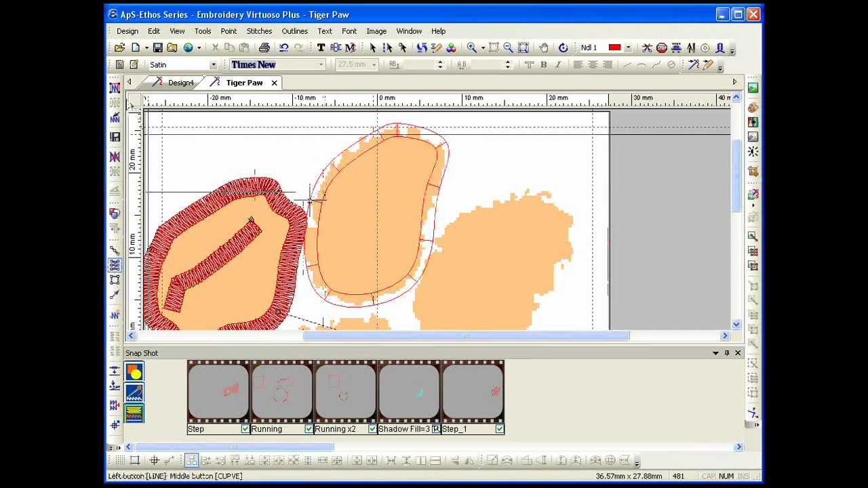Click the red Stop sign icon
Image resolution: width=868 pixels, height=488 pixels.
click(x=662, y=47)
